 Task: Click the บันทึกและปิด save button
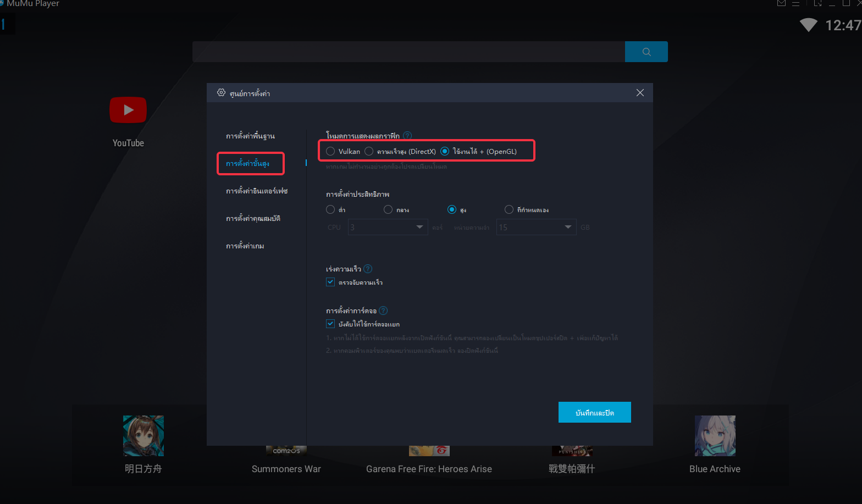pos(594,412)
